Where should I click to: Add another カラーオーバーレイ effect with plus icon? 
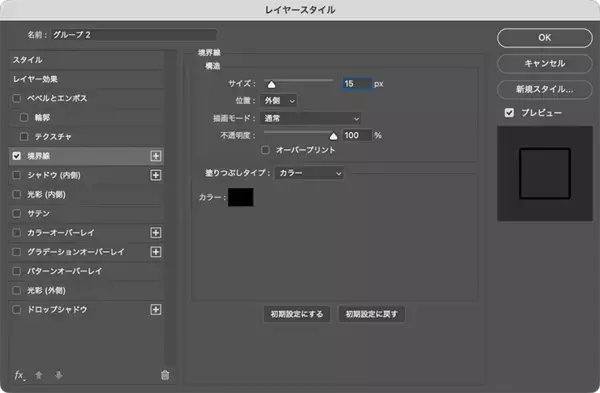click(x=156, y=233)
